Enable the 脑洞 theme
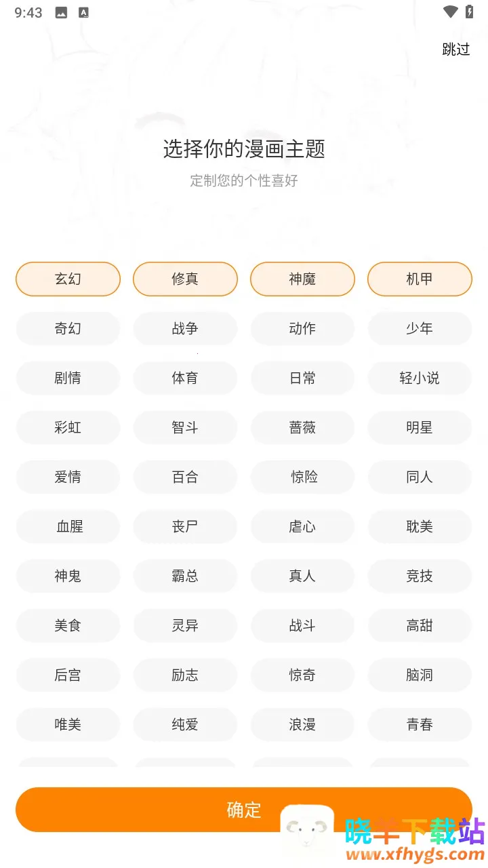 420,675
